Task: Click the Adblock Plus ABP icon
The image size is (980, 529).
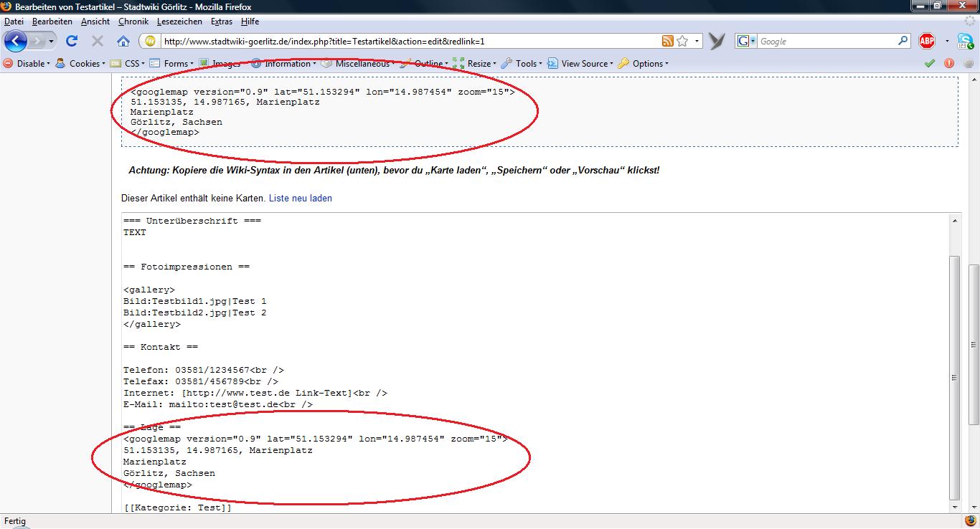Action: (927, 42)
